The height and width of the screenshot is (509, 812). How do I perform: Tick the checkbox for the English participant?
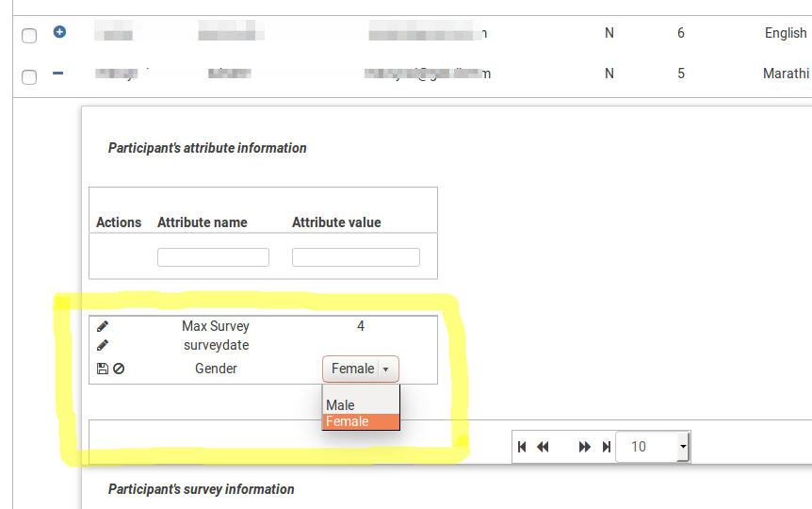[29, 36]
